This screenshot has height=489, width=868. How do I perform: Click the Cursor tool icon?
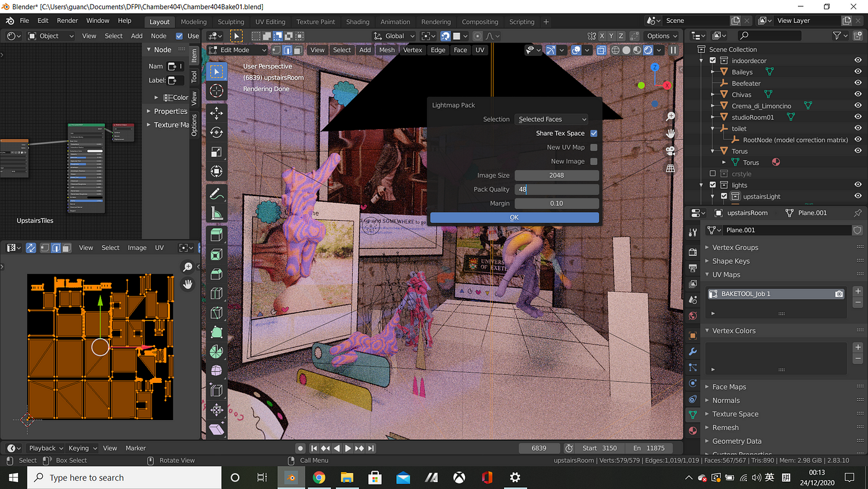click(x=216, y=91)
